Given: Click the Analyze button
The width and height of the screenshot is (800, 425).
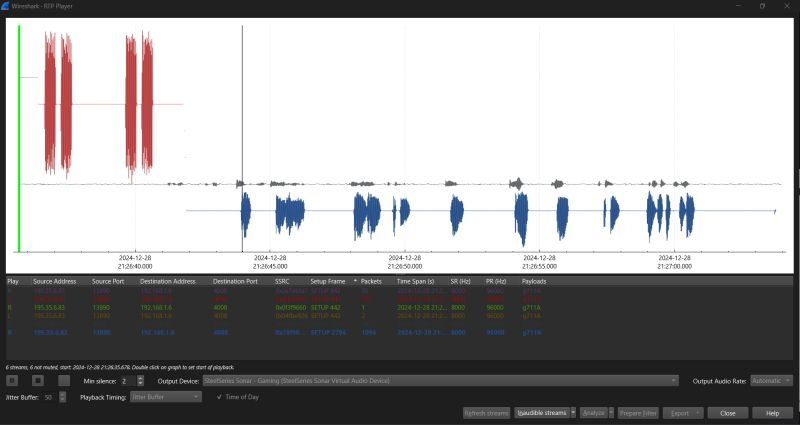Looking at the screenshot, I should pyautogui.click(x=593, y=413).
